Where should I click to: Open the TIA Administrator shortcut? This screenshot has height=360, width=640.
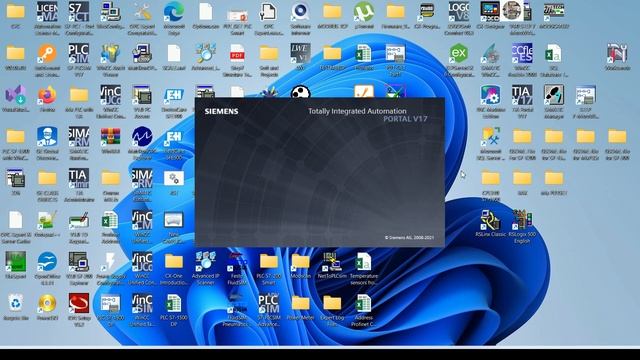coord(79,179)
